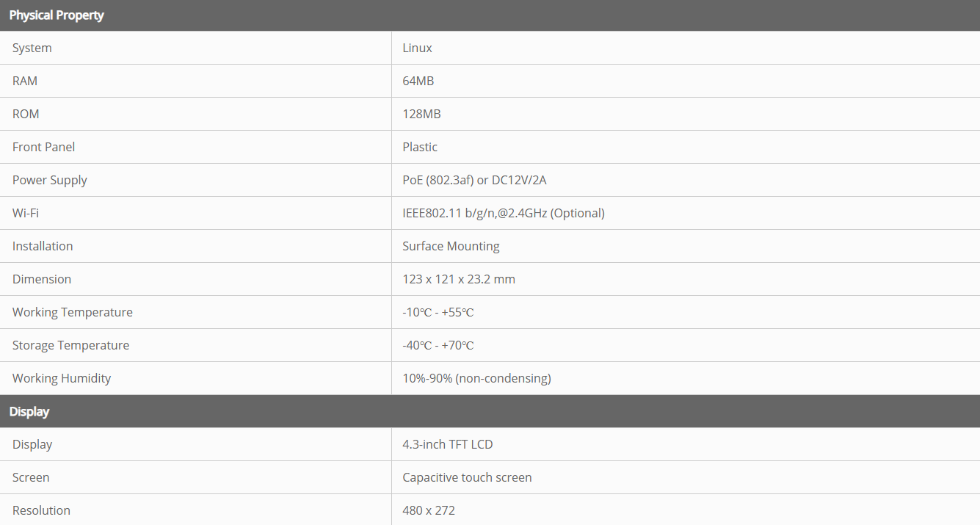The height and width of the screenshot is (525, 980).
Task: Select the Plastic front panel value
Action: pos(420,148)
